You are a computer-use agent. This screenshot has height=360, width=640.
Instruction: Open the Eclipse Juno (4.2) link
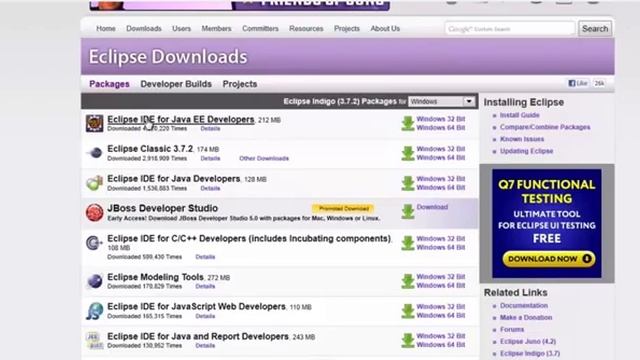[x=528, y=341]
